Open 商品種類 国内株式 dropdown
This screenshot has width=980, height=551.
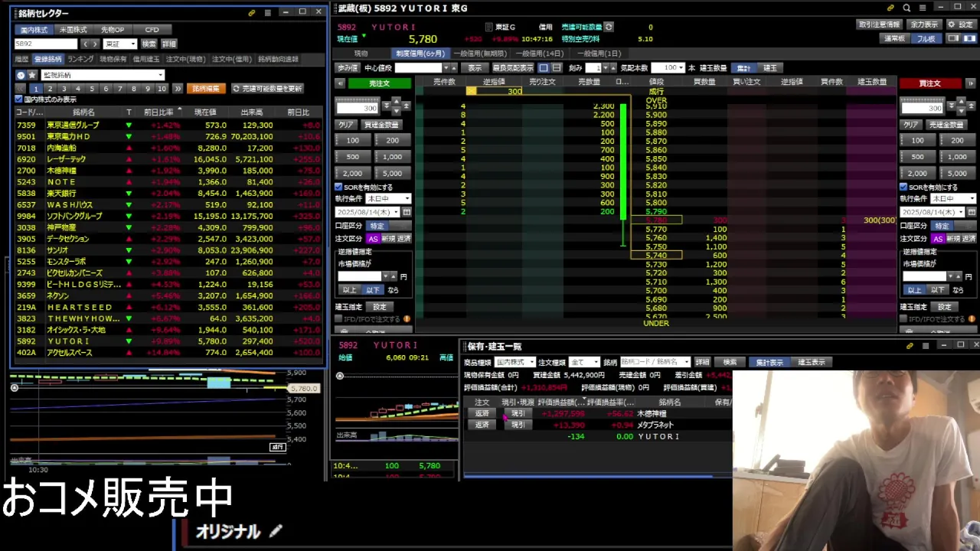pyautogui.click(x=515, y=362)
